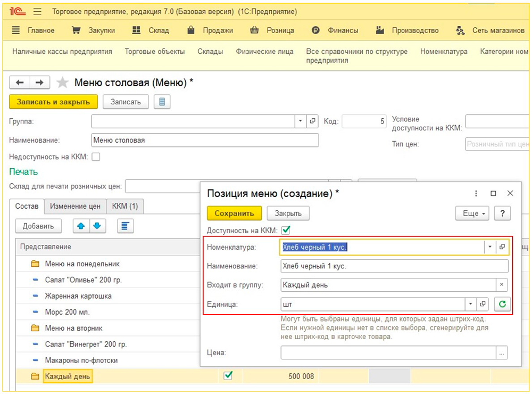Image resolution: width=532 pixels, height=394 pixels.
Task: Move menu item down with blue arrow
Action: 97,226
